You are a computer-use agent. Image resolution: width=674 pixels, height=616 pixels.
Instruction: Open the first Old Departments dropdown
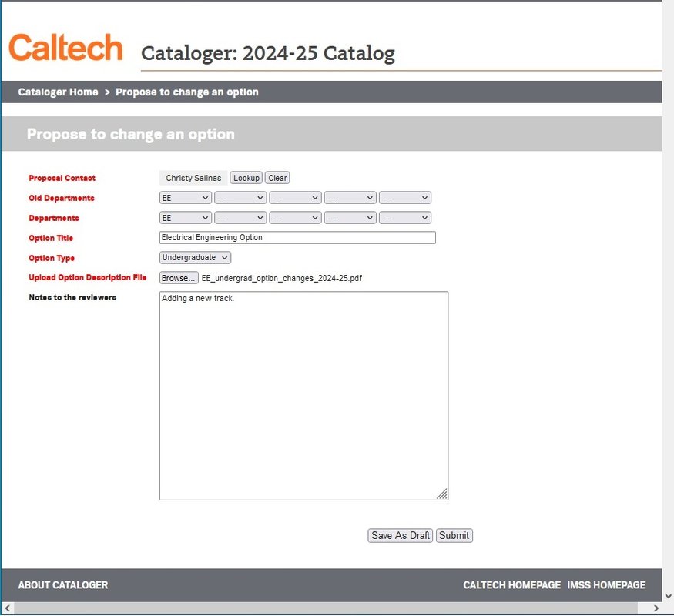coord(185,198)
